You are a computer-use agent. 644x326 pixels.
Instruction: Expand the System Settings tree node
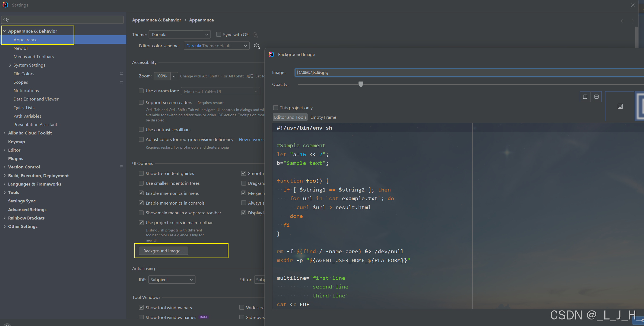pyautogui.click(x=10, y=65)
